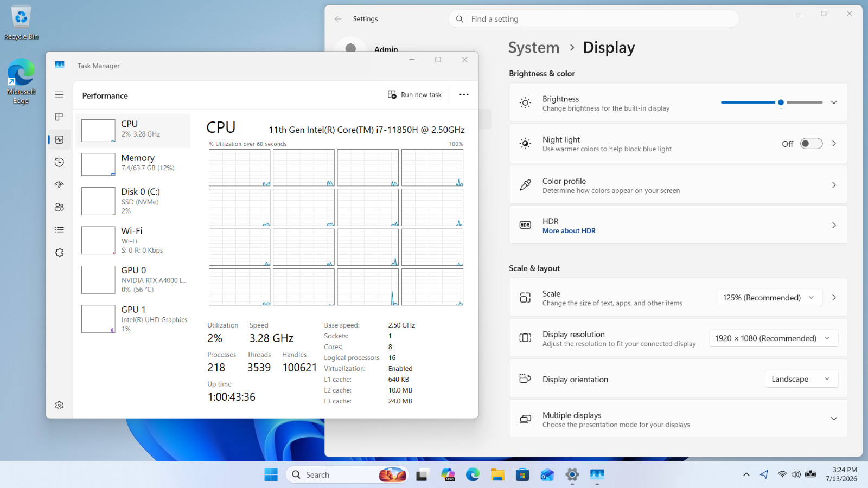Viewport: 868px width, 488px height.
Task: Open Processes page in Task Manager sidebar
Action: pos(59,117)
